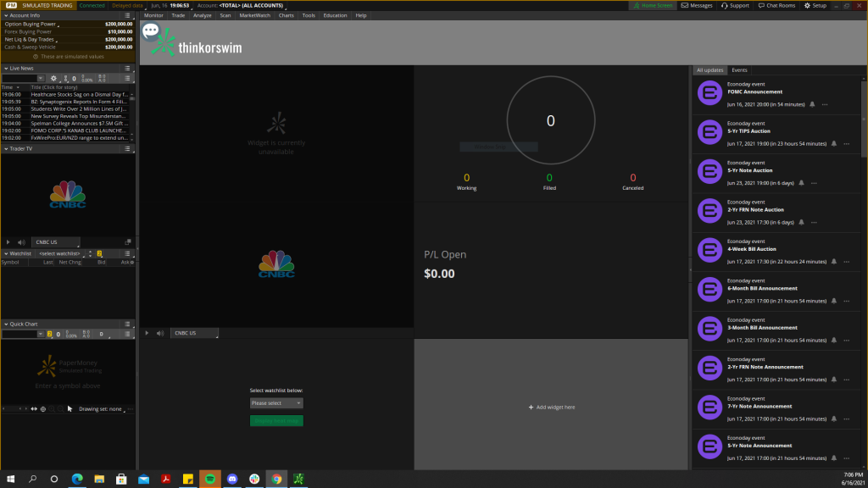Viewport: 868px width, 488px height.
Task: Open more options for 3-Month Bill Announcement
Action: (x=847, y=341)
